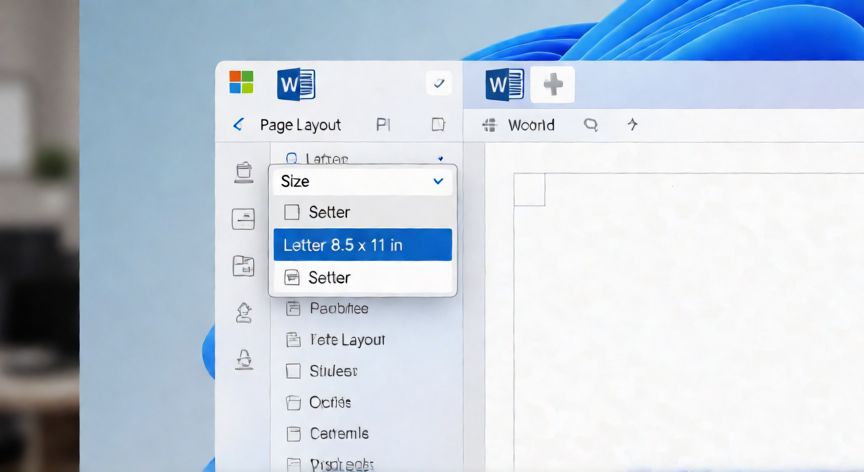
Task: Check the first Setter checkbox
Action: click(291, 212)
